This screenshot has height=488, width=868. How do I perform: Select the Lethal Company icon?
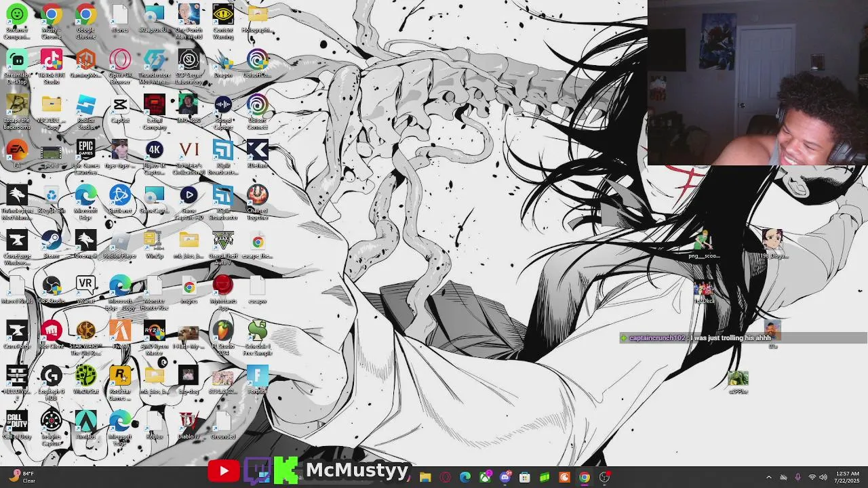[154, 112]
